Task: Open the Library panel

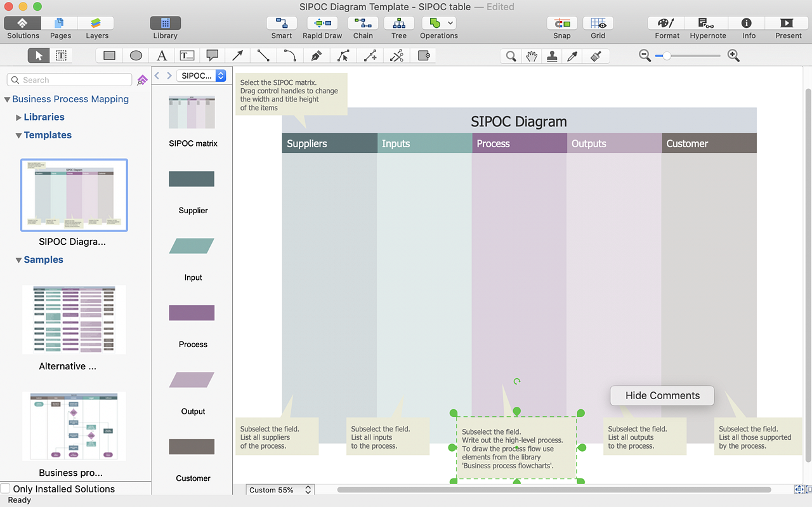Action: pyautogui.click(x=165, y=25)
